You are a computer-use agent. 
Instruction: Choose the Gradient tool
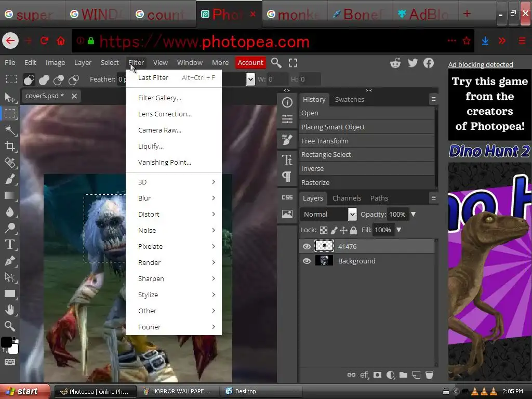10,195
